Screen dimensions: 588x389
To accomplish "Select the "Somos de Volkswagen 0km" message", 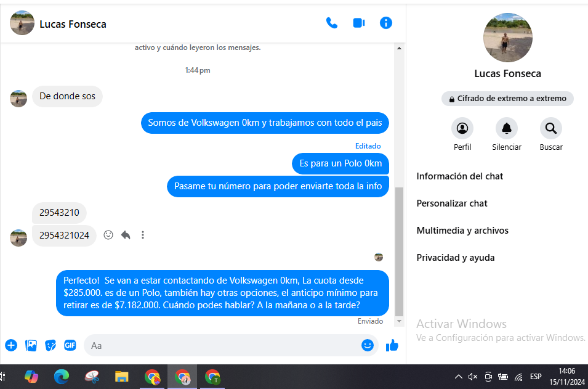I will (265, 123).
